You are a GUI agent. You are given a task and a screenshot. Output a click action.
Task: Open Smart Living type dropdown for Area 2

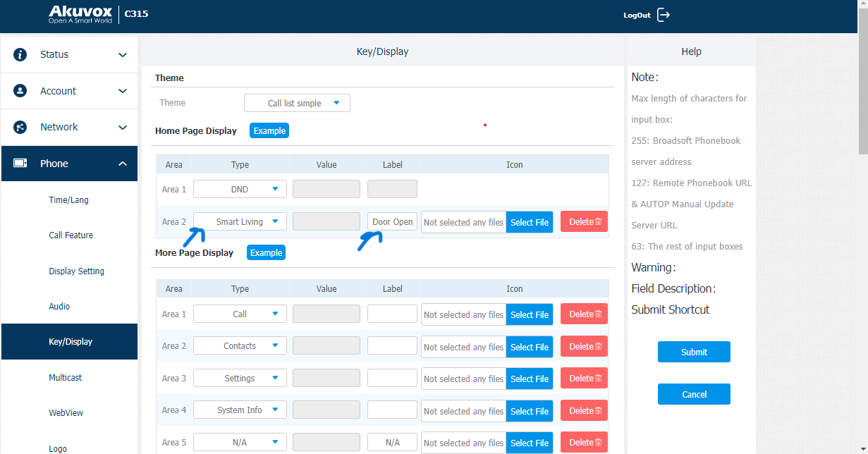coord(240,221)
